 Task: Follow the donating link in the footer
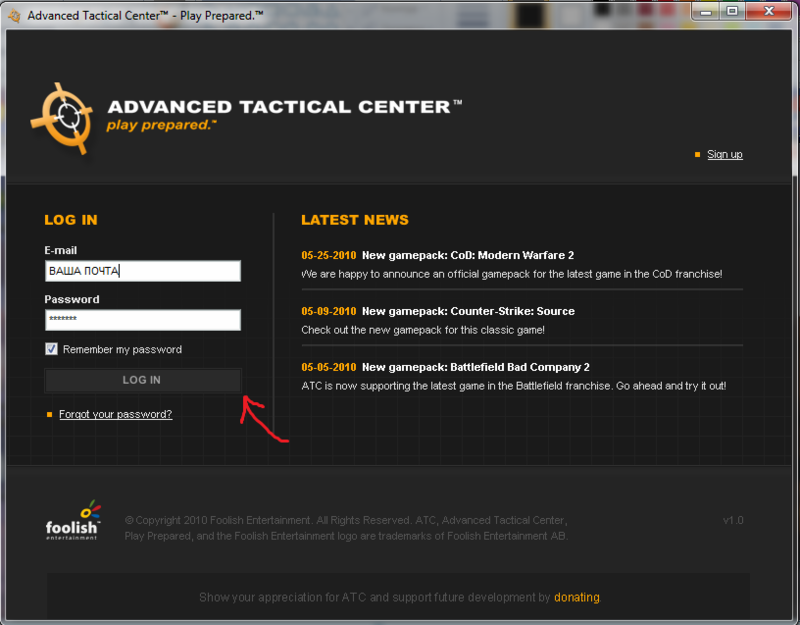coord(577,597)
